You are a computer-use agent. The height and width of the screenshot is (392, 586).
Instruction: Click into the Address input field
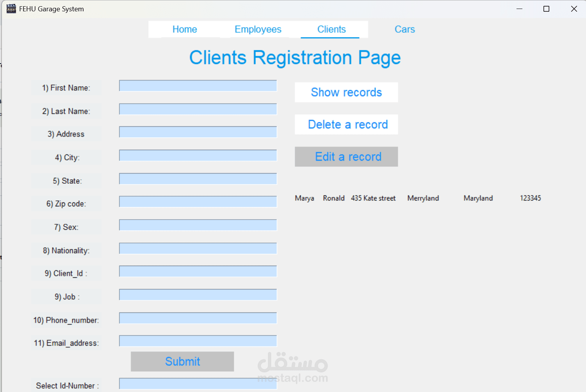pyautogui.click(x=198, y=132)
